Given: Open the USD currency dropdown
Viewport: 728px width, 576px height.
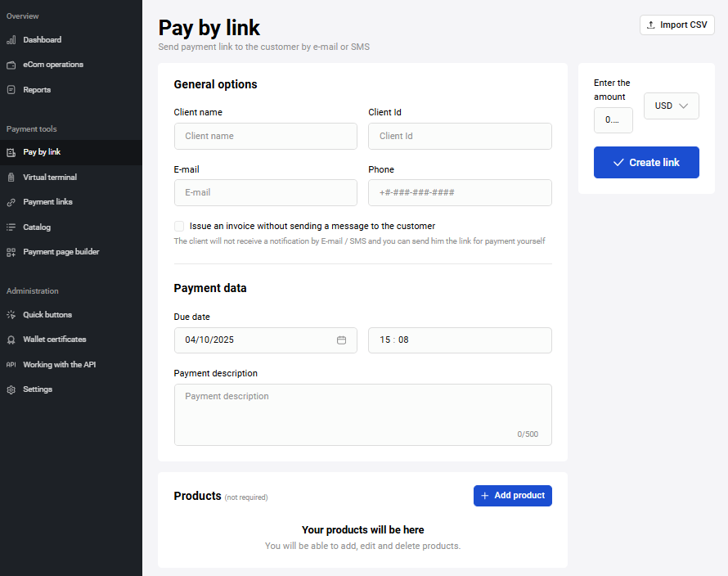Looking at the screenshot, I should (671, 106).
